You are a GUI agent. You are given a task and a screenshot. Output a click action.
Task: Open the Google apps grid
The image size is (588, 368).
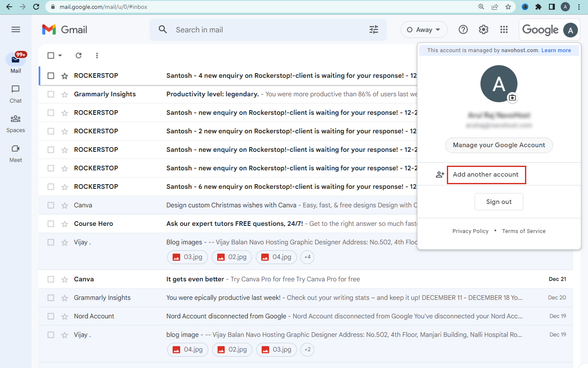[504, 29]
